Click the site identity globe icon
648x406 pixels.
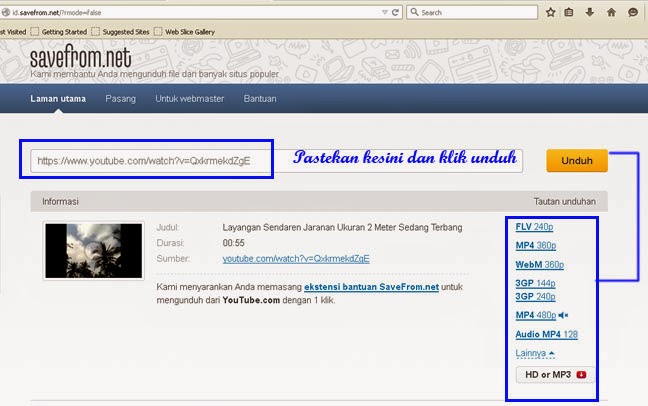[x=5, y=12]
